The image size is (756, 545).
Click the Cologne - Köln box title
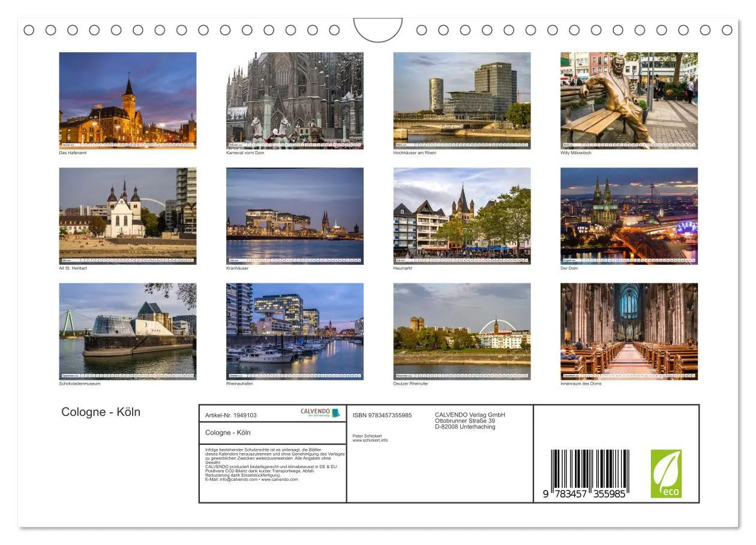click(x=228, y=433)
